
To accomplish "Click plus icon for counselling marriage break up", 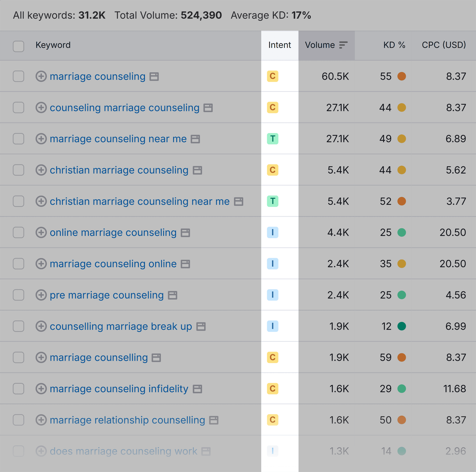I will (x=41, y=326).
